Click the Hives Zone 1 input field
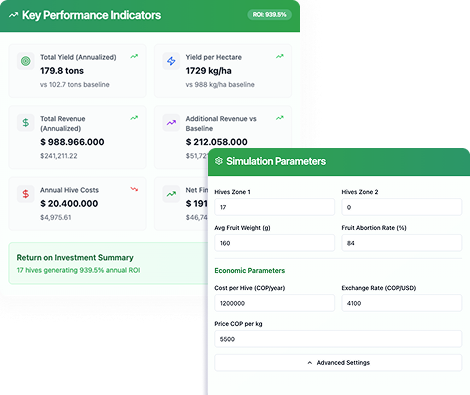470x395 pixels. click(x=274, y=207)
